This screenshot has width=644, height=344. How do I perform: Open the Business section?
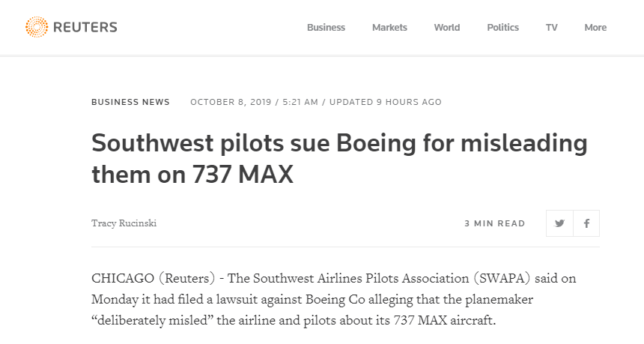(326, 28)
